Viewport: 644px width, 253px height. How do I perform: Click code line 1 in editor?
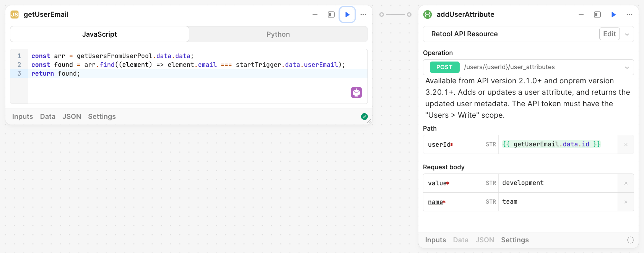click(112, 56)
